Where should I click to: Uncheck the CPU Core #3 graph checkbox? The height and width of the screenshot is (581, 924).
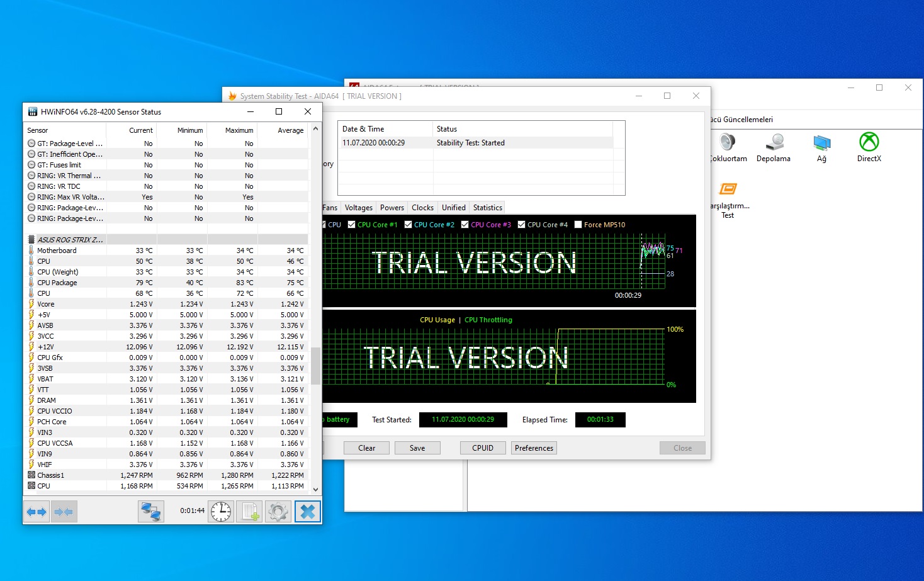(465, 224)
